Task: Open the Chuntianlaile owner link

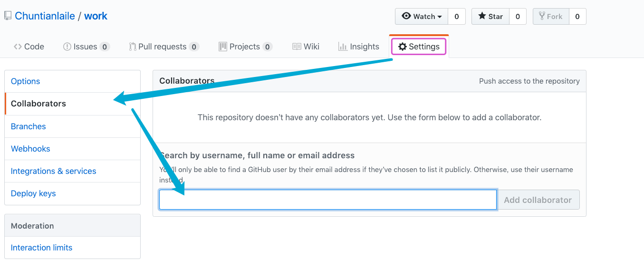Action: (x=45, y=16)
